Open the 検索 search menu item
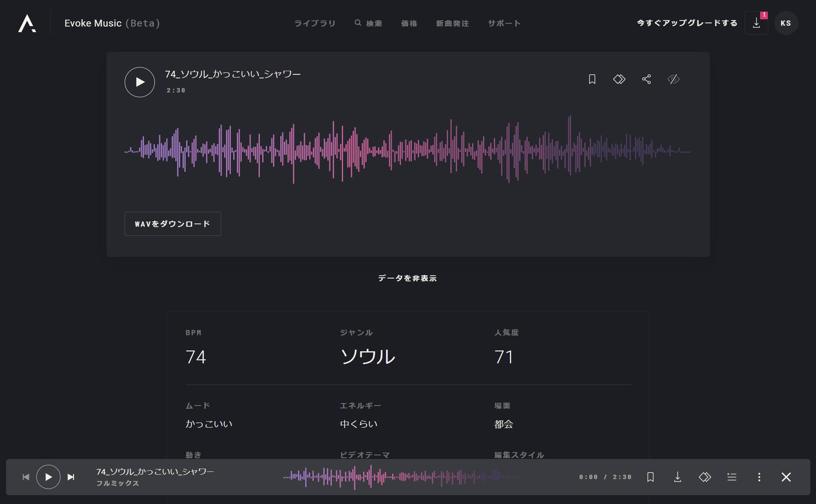 coord(368,23)
